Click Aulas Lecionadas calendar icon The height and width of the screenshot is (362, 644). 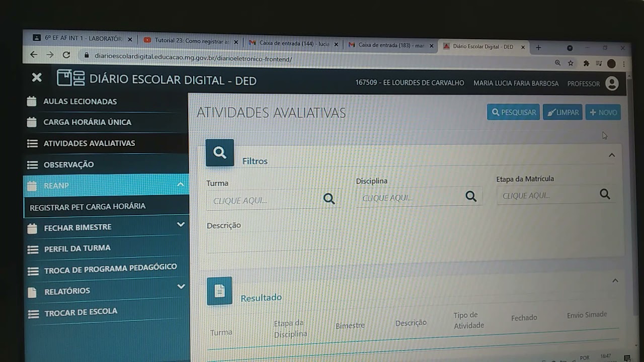(32, 101)
